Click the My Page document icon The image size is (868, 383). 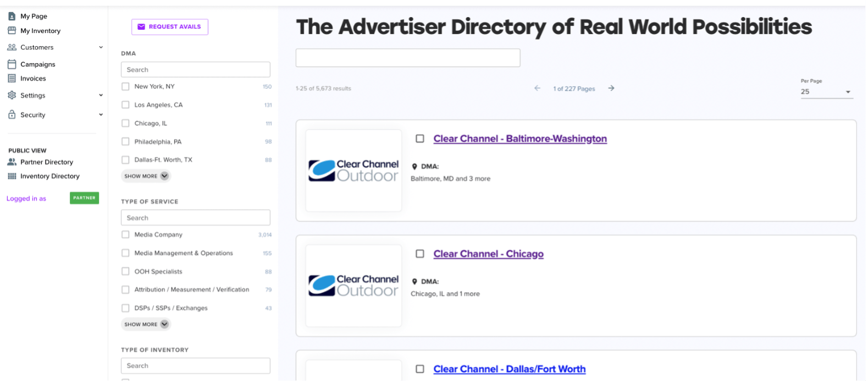tap(12, 16)
